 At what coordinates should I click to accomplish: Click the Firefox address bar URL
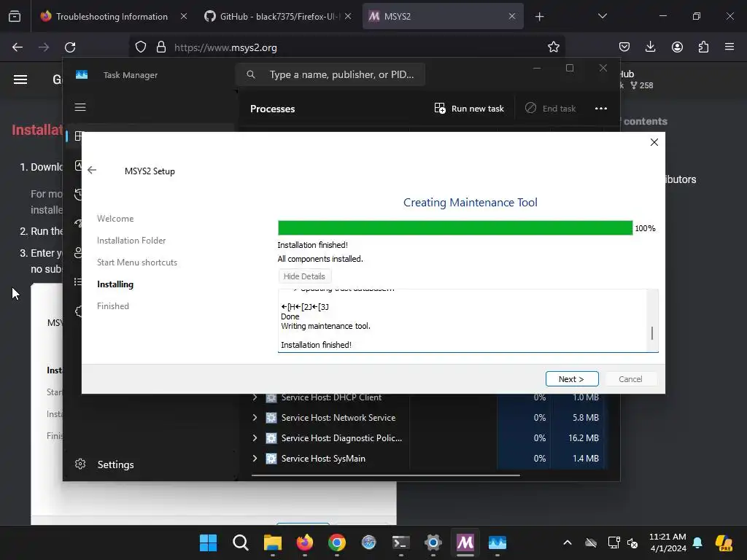click(x=225, y=47)
